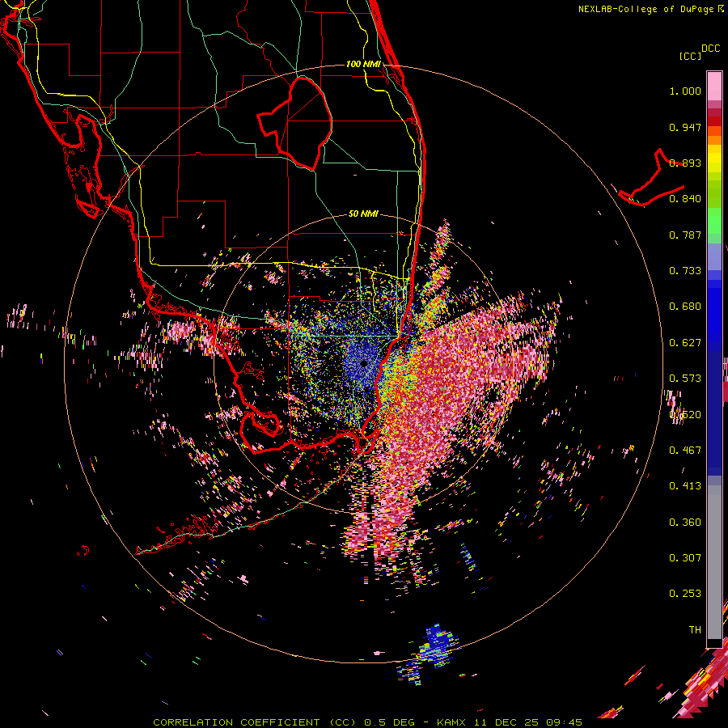Click the 0.627 color scale label
The image size is (728, 728).
click(x=685, y=343)
